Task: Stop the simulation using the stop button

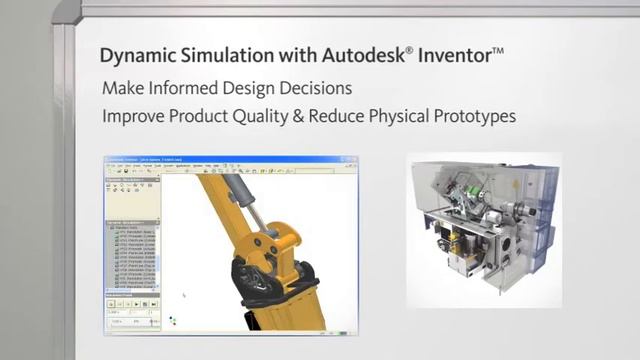Action: [145, 304]
